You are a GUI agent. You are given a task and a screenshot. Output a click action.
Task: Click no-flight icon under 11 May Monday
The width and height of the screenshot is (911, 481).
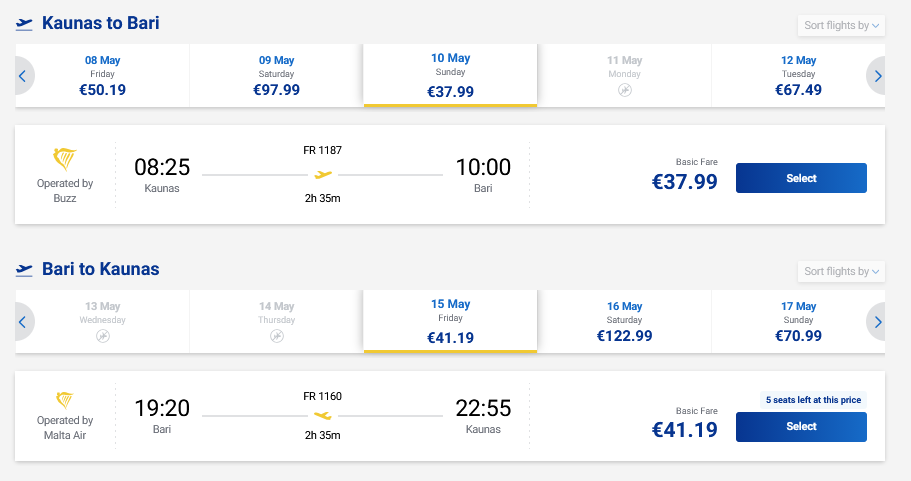point(625,90)
